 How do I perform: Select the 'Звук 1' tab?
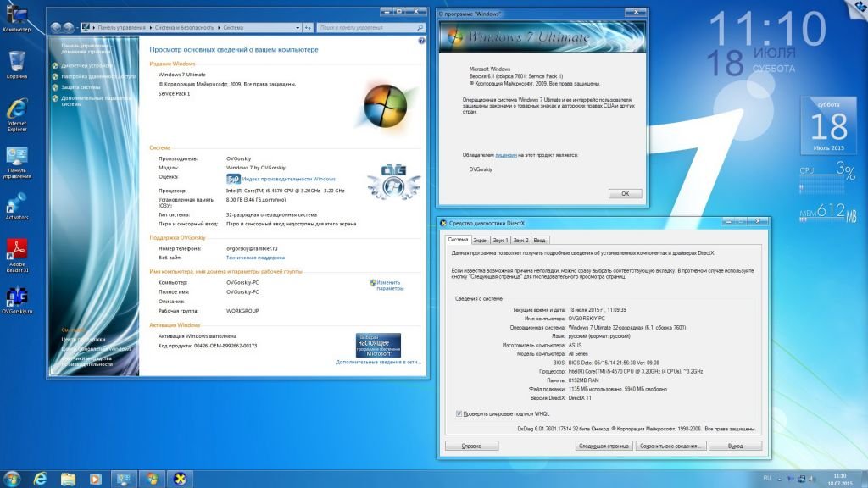click(501, 241)
